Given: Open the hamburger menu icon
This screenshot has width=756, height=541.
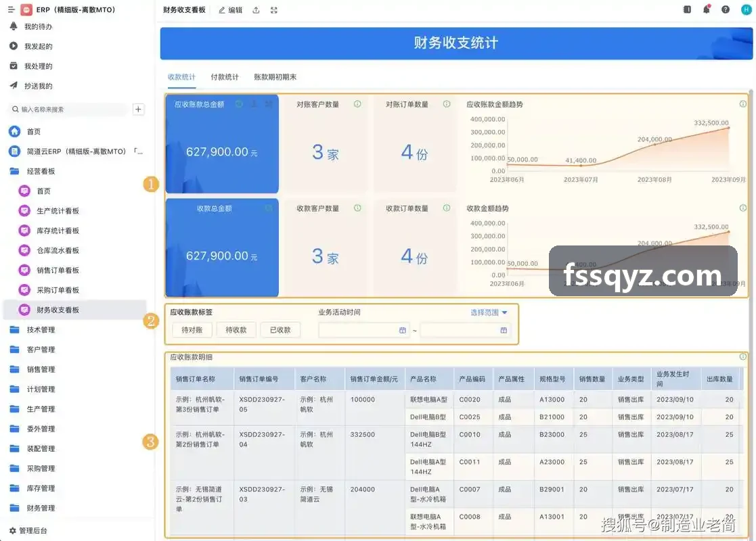Looking at the screenshot, I should coord(11,9).
